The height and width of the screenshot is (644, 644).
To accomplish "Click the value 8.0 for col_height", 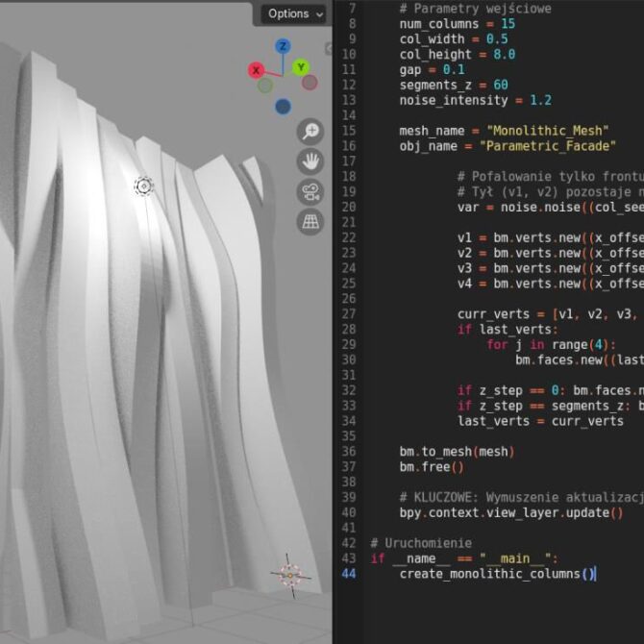I will click(x=504, y=54).
